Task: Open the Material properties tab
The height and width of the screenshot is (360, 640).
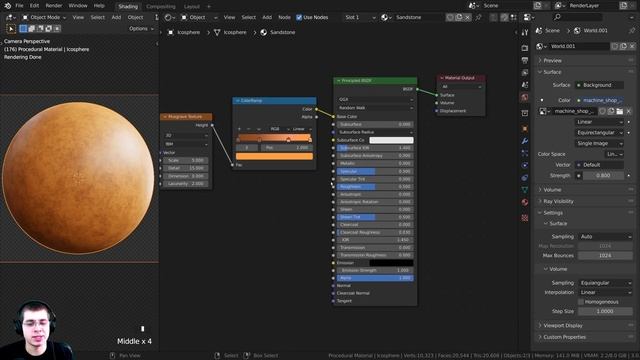Action: click(525, 202)
